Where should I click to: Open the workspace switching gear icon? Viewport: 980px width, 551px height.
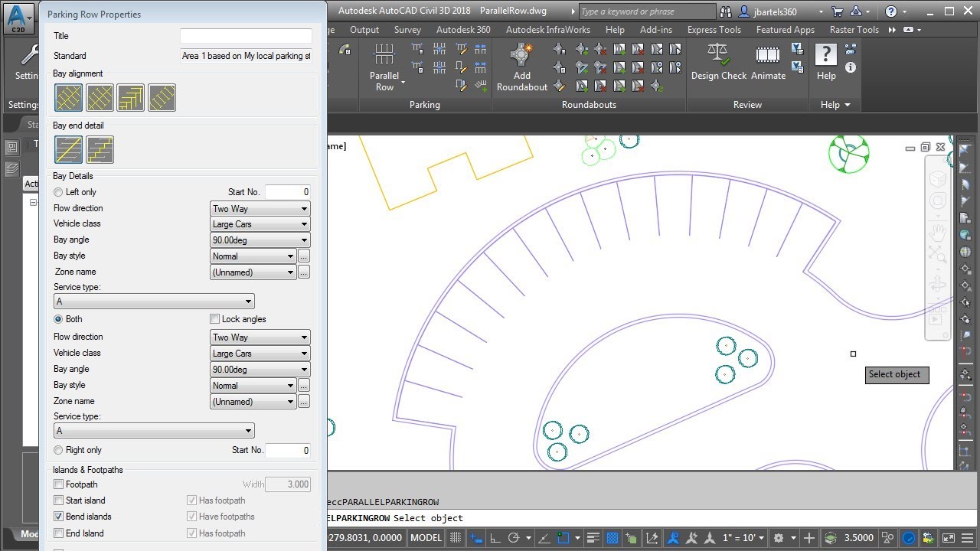779,538
